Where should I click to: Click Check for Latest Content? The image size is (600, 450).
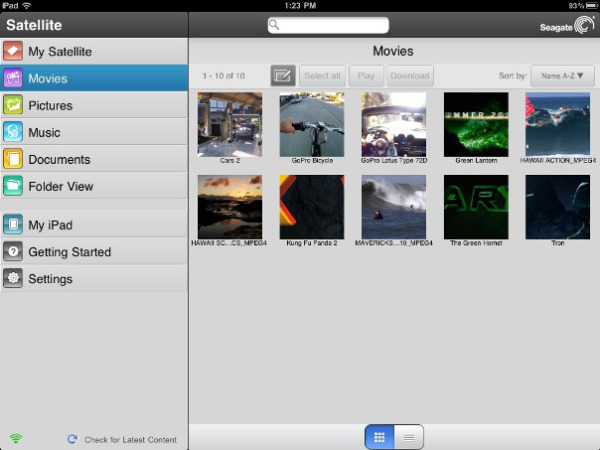pyautogui.click(x=130, y=440)
